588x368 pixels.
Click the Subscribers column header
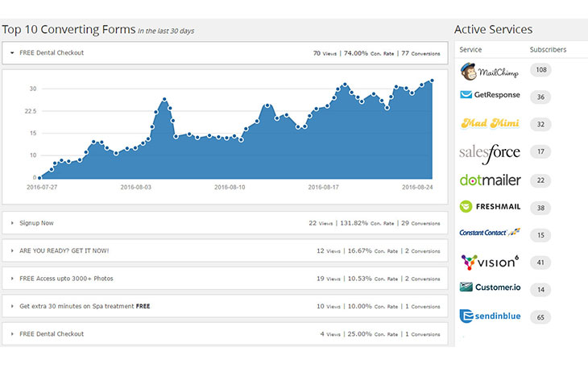[x=548, y=49]
